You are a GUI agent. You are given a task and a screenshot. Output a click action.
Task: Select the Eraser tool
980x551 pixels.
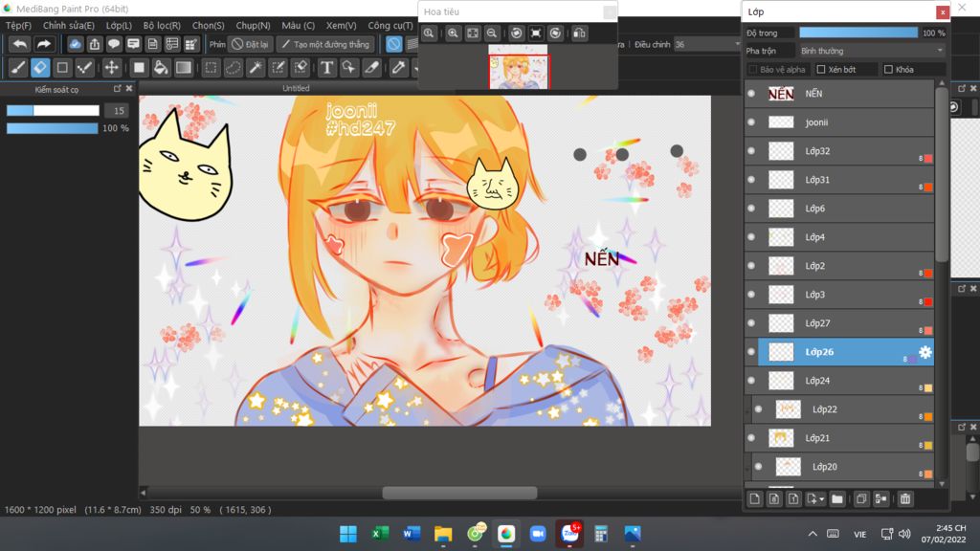click(40, 68)
